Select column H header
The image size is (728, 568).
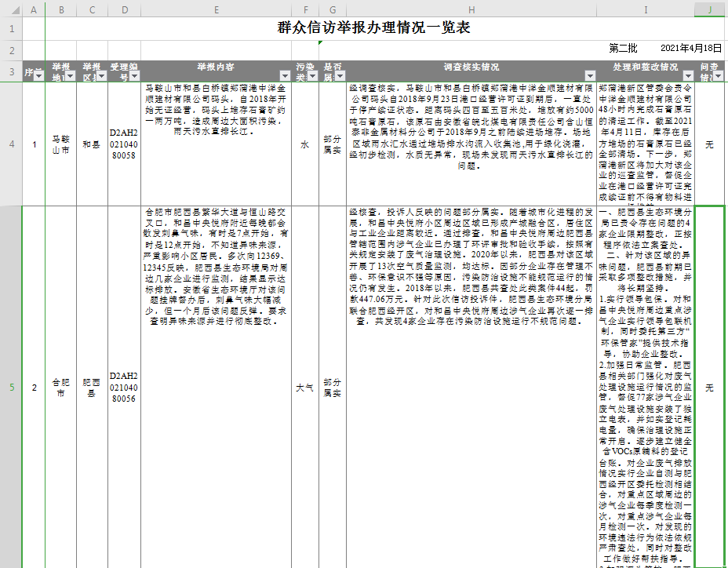pos(471,9)
